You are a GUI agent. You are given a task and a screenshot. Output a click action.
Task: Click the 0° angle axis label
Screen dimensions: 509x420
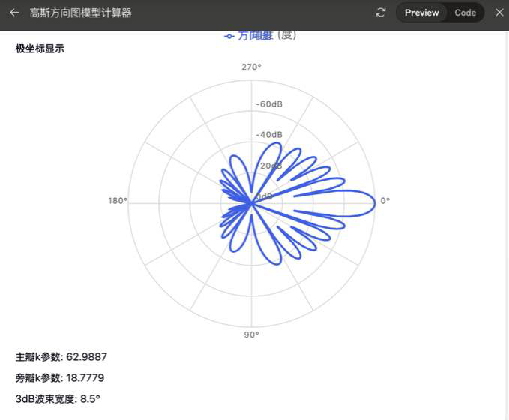pos(385,201)
